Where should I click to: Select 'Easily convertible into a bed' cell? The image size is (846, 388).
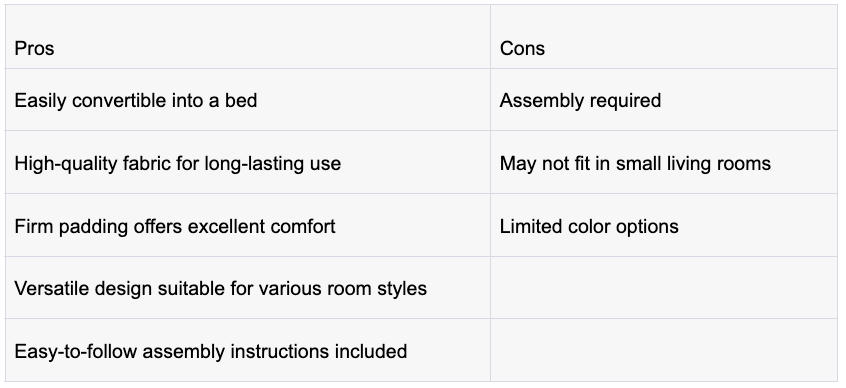point(248,100)
